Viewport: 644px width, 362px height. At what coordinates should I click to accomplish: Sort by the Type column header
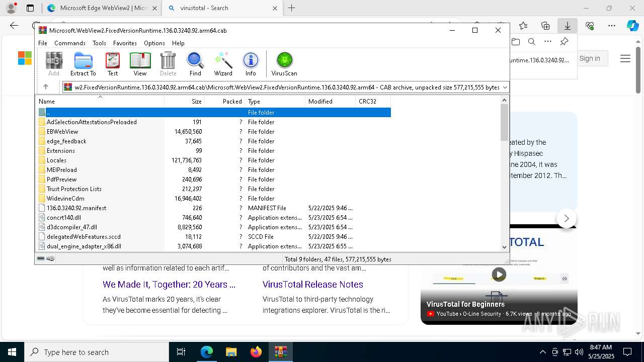tap(275, 102)
